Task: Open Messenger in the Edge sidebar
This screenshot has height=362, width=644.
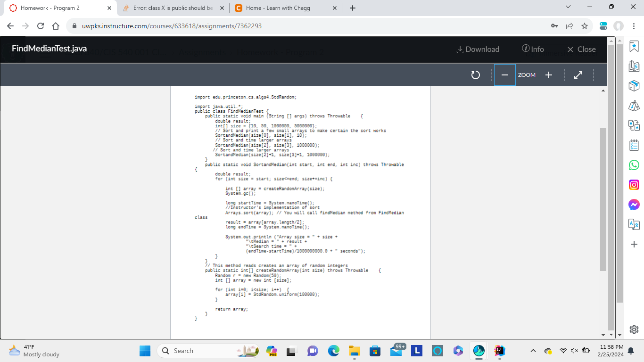Action: 634,205
